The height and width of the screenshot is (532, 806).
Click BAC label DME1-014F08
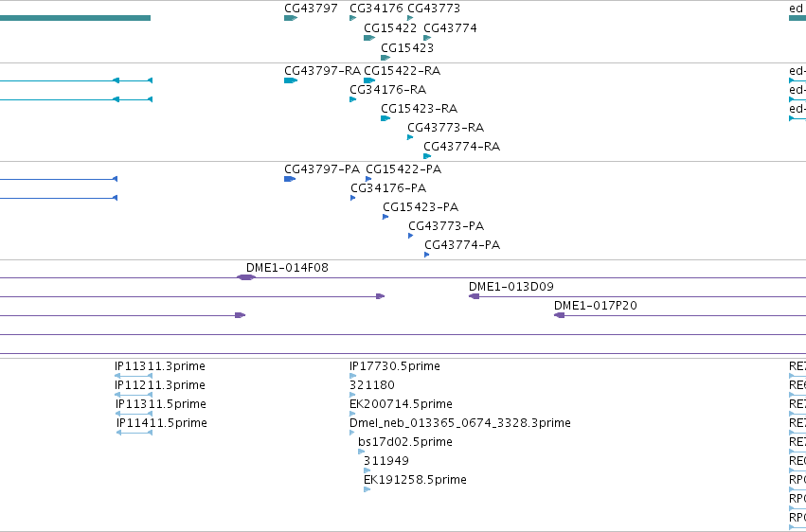287,268
